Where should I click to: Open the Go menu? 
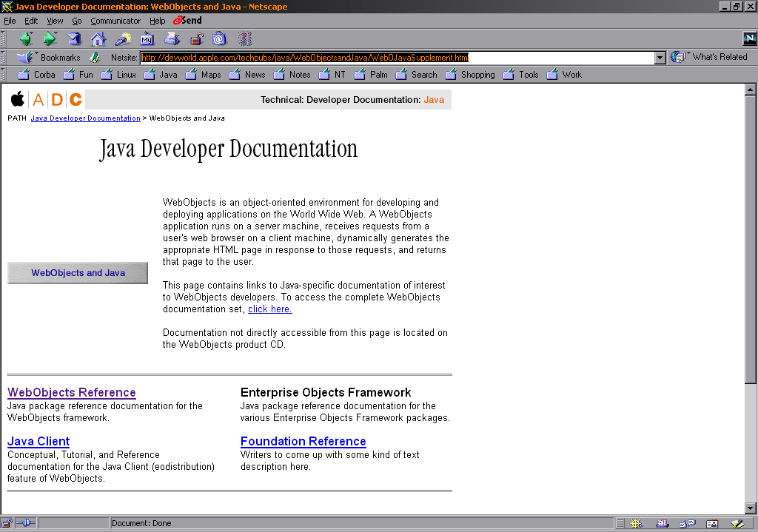[x=77, y=21]
